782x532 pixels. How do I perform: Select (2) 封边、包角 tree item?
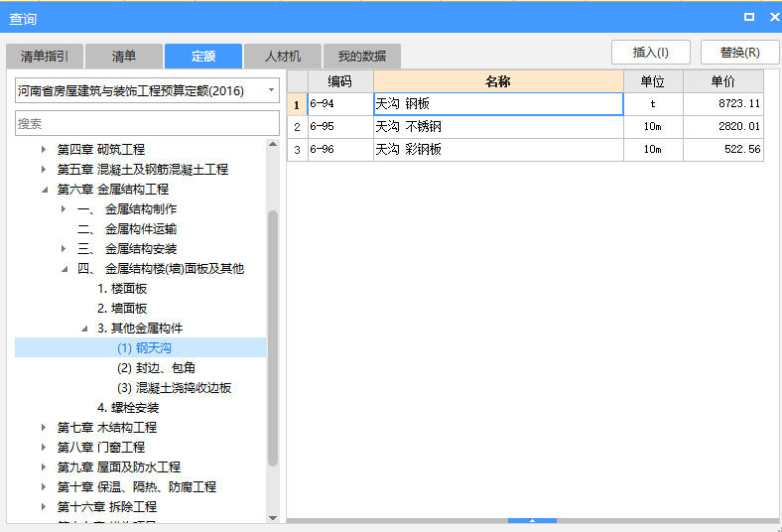(156, 368)
